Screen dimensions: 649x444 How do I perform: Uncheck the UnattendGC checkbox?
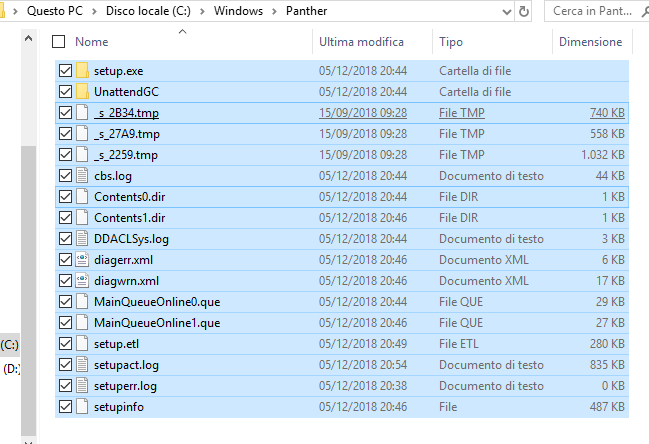pos(65,91)
